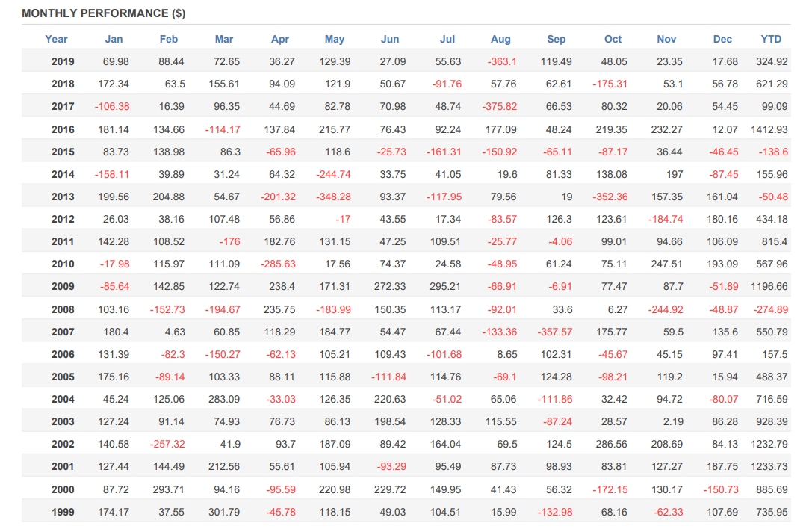The image size is (812, 529).
Task: Click the Oct column header
Action: [x=613, y=40]
